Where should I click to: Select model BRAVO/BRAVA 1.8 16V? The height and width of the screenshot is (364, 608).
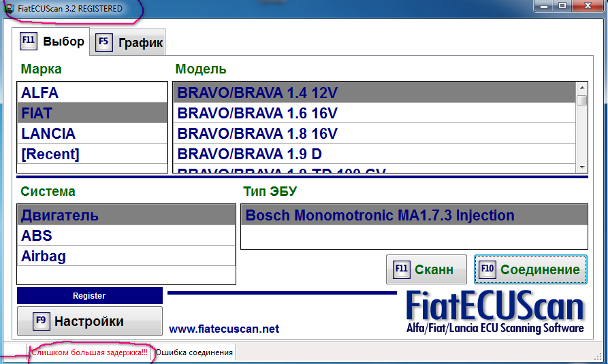[374, 133]
